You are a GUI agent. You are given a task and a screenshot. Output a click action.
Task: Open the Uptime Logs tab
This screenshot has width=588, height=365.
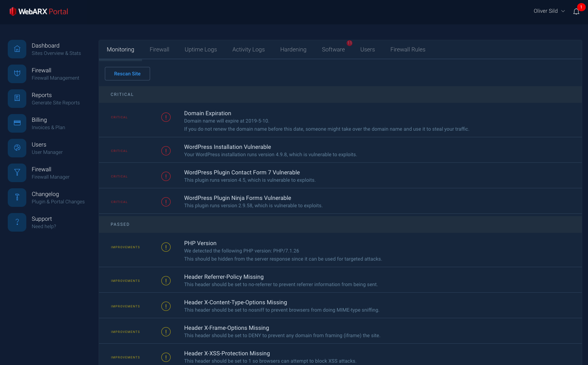[201, 49]
